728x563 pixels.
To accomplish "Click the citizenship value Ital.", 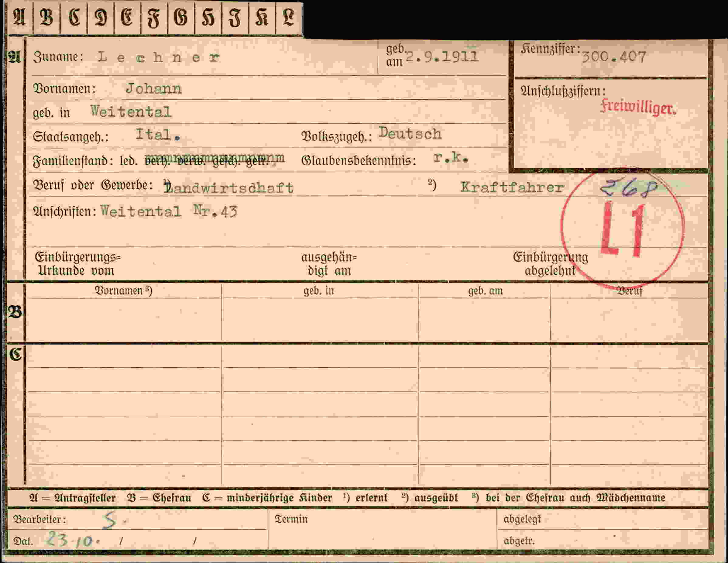I will point(158,135).
